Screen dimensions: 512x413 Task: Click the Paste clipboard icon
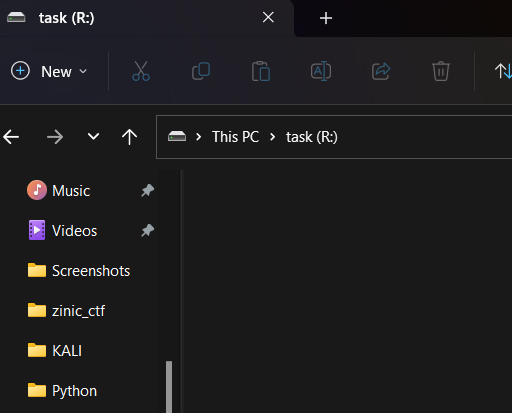pos(261,71)
